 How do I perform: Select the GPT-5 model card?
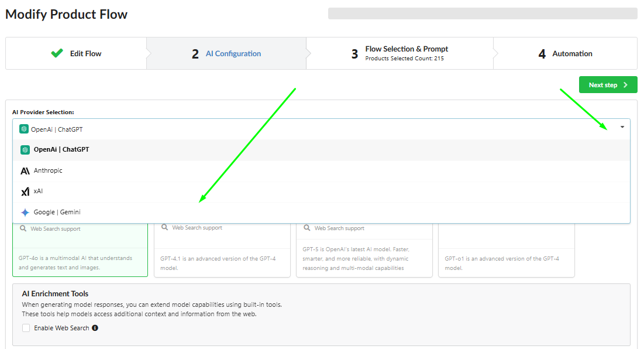coord(364,250)
